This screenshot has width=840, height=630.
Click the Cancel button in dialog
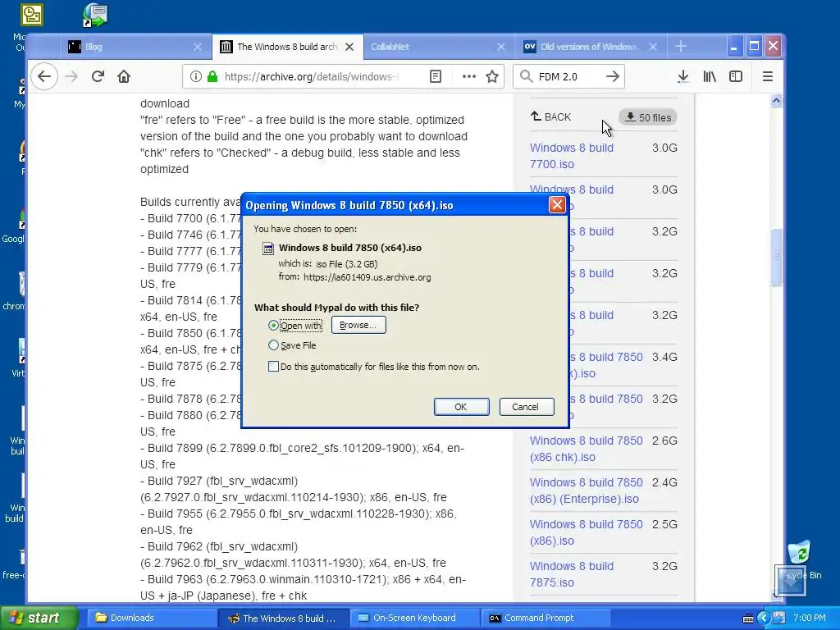tap(526, 407)
